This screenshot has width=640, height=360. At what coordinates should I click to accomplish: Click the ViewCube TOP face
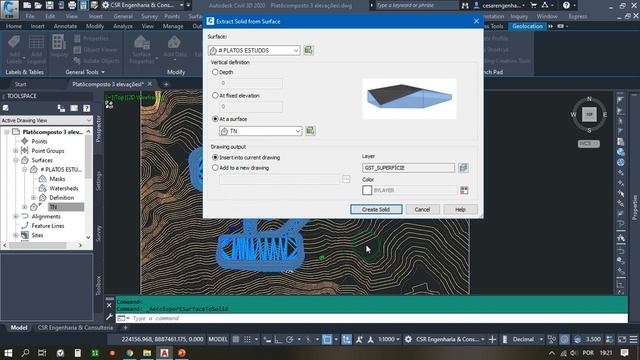pos(589,115)
